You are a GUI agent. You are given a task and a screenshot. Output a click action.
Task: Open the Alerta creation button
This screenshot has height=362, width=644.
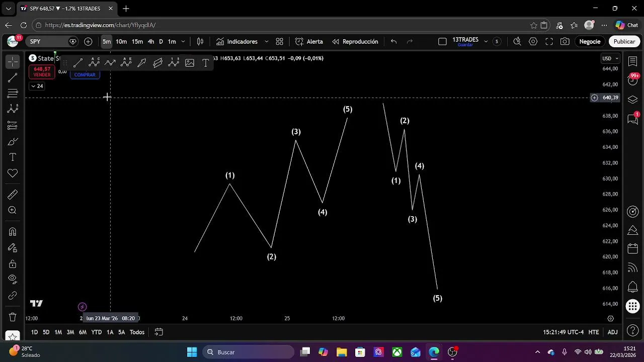[x=309, y=42]
